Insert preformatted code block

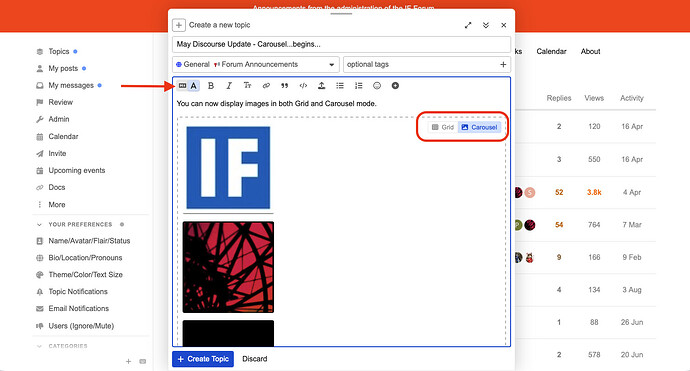[303, 86]
